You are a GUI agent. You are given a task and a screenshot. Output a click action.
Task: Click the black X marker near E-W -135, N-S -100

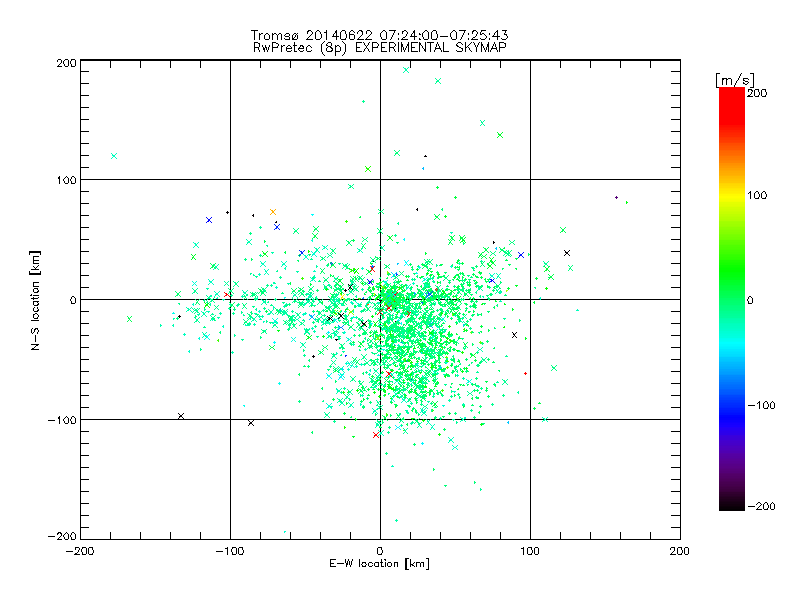point(181,416)
